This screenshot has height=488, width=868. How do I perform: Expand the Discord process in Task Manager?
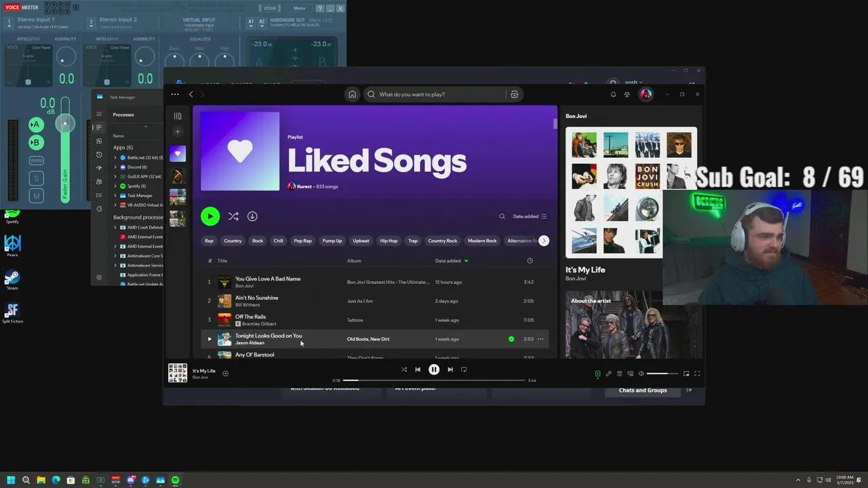[x=115, y=167]
